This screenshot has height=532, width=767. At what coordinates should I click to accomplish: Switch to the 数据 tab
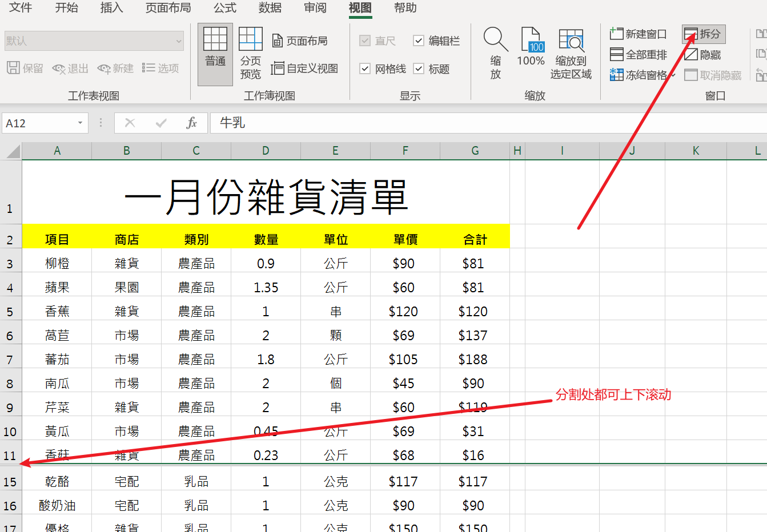coord(270,7)
